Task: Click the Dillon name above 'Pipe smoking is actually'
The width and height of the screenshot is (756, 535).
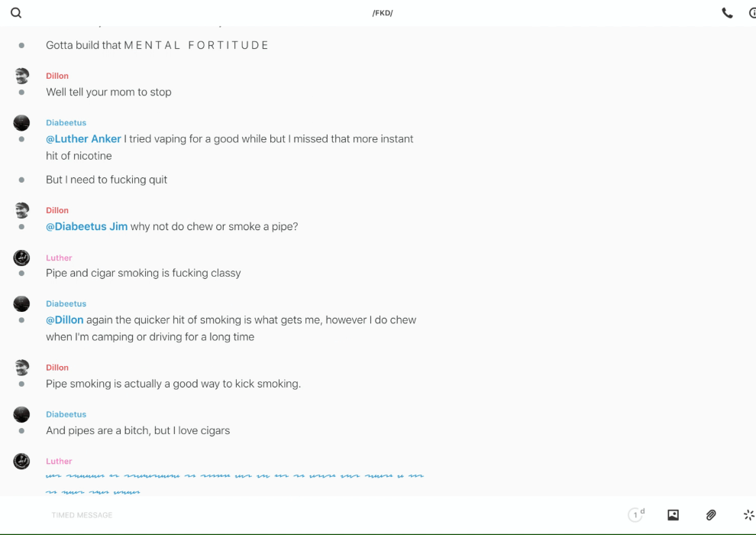Action: coord(57,368)
